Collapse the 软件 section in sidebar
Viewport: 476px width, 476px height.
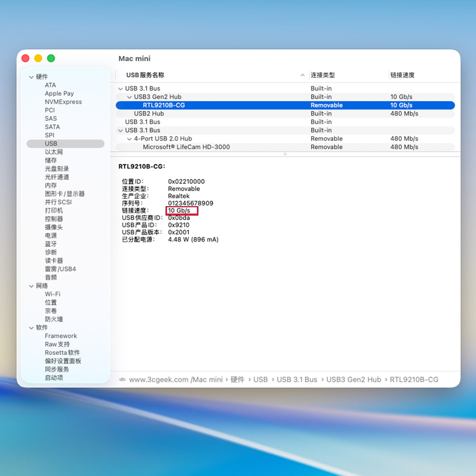pyautogui.click(x=31, y=328)
